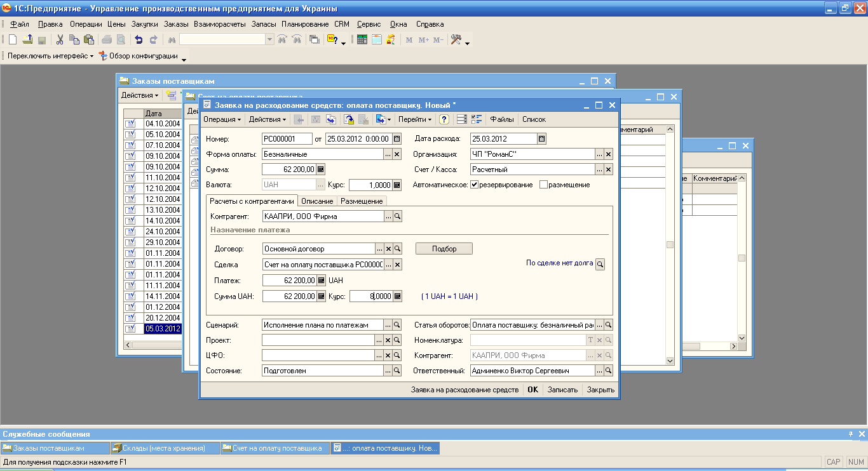Expand the search combo box dropdown arrow in main toolbar
This screenshot has height=471, width=868.
(x=270, y=39)
